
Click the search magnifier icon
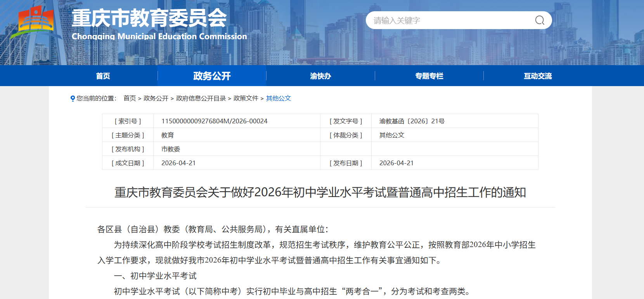coord(540,20)
